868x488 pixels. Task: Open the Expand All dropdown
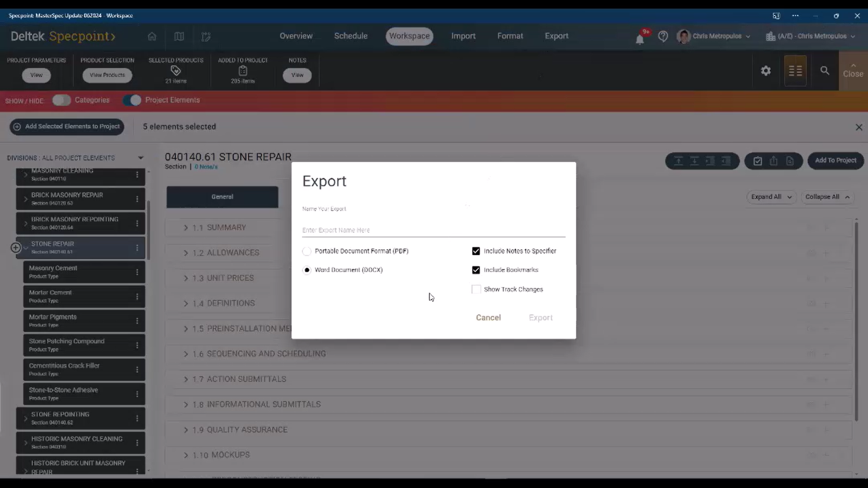click(771, 197)
